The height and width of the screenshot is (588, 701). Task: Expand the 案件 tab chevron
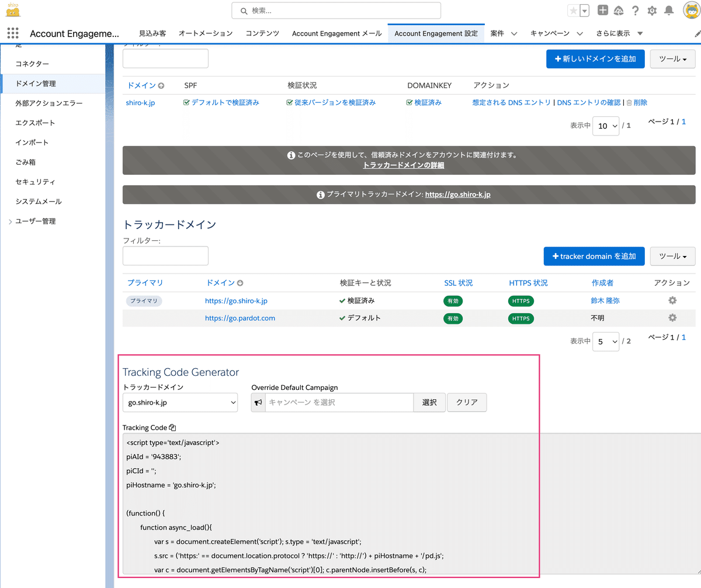tap(514, 34)
